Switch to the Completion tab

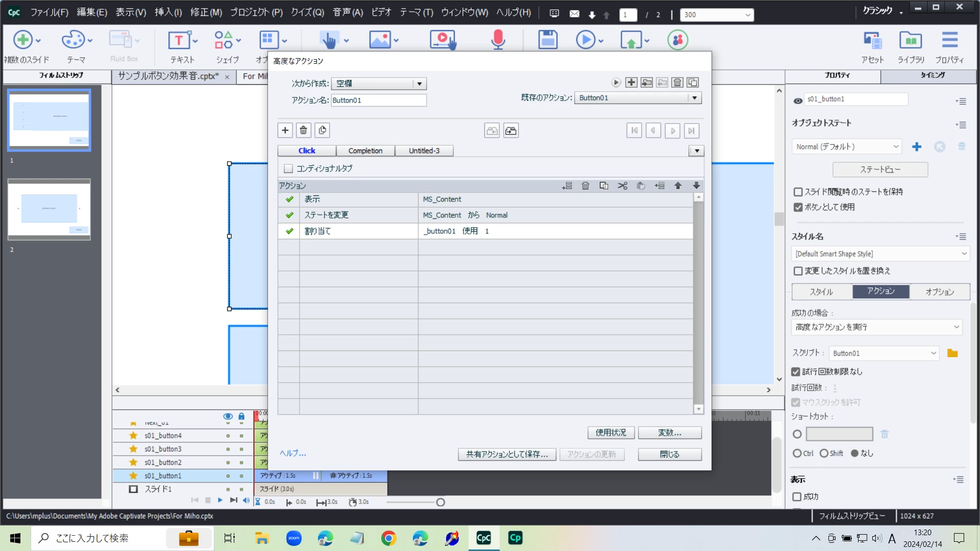pos(365,151)
